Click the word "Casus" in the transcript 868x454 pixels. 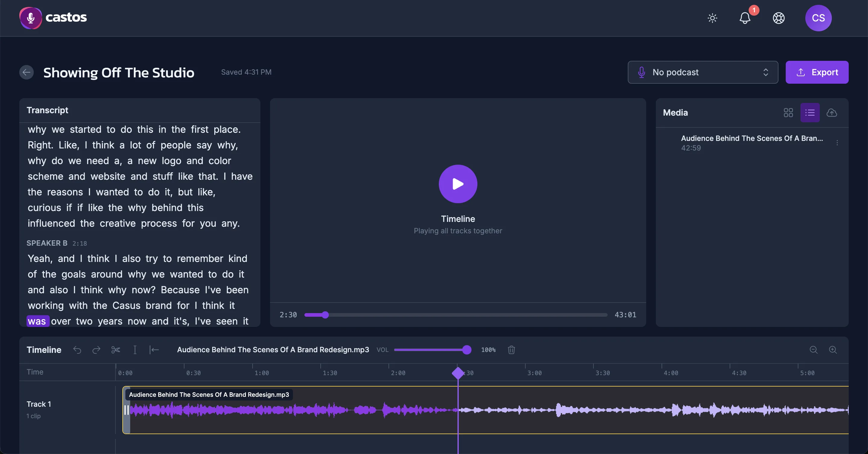[126, 306]
